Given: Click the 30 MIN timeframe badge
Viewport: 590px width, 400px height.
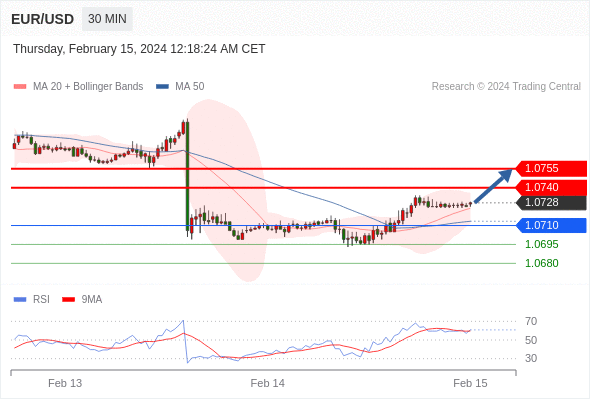Looking at the screenshot, I should pyautogui.click(x=107, y=19).
